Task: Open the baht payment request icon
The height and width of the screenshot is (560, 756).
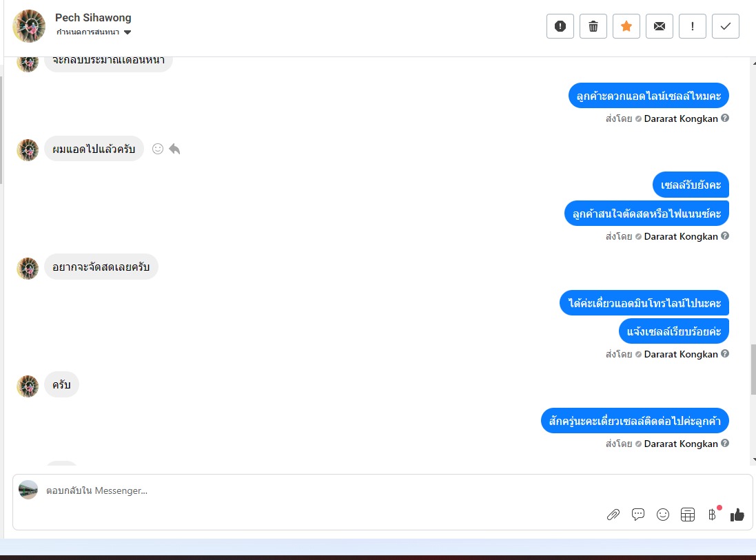Action: pos(712,515)
